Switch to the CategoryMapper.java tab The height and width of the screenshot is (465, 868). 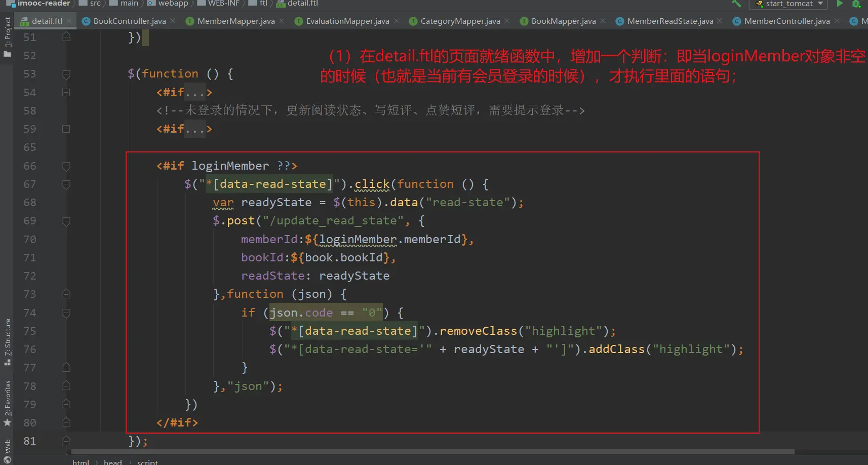[x=460, y=21]
